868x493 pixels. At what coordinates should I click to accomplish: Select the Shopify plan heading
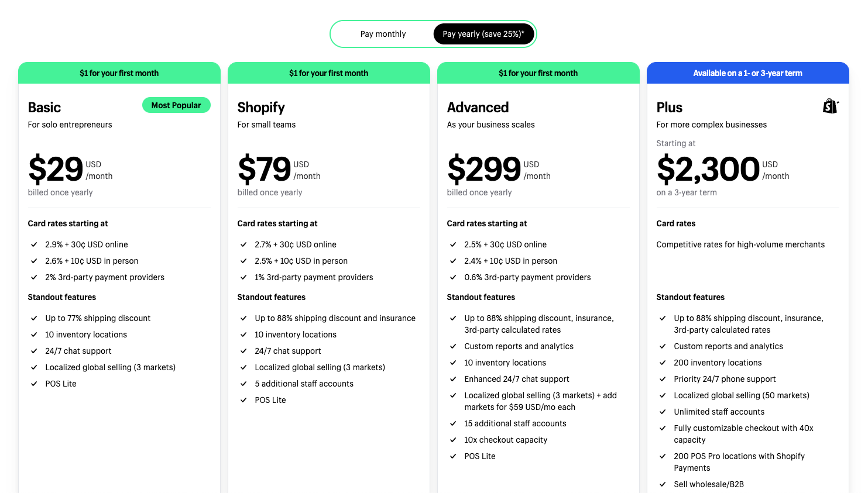(261, 108)
